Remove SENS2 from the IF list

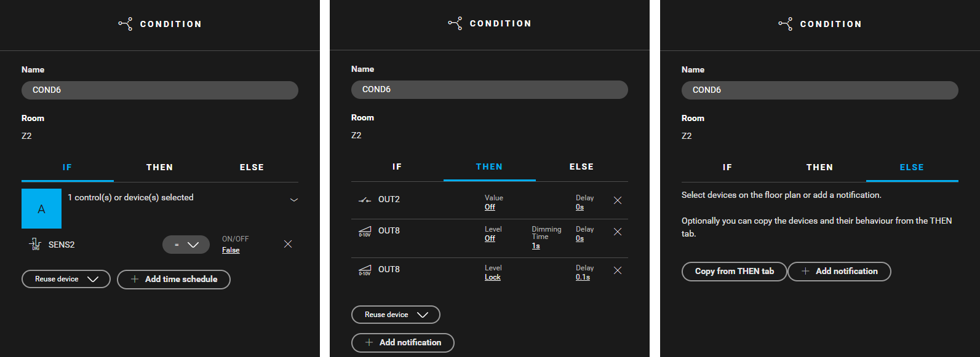point(288,244)
